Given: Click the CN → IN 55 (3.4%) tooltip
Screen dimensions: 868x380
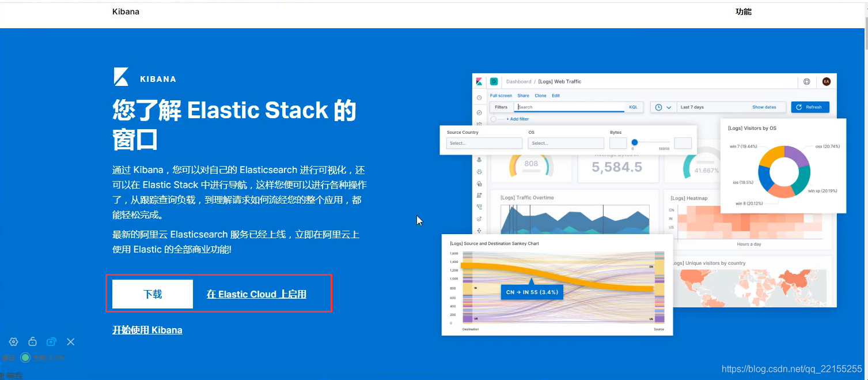Looking at the screenshot, I should click(532, 292).
